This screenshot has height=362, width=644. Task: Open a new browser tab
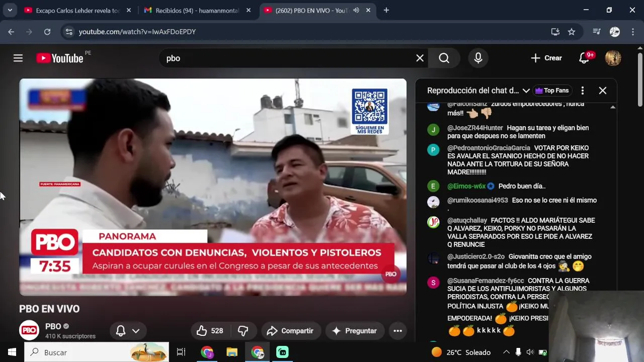pos(386,10)
